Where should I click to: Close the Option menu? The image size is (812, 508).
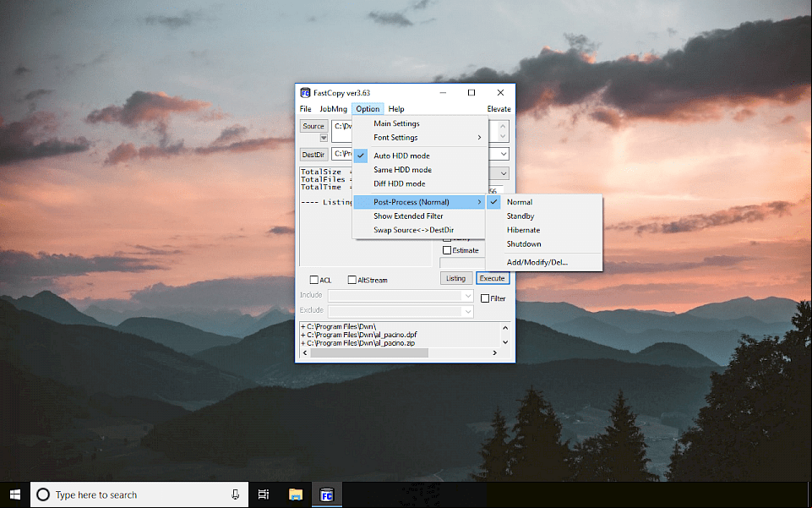point(368,109)
